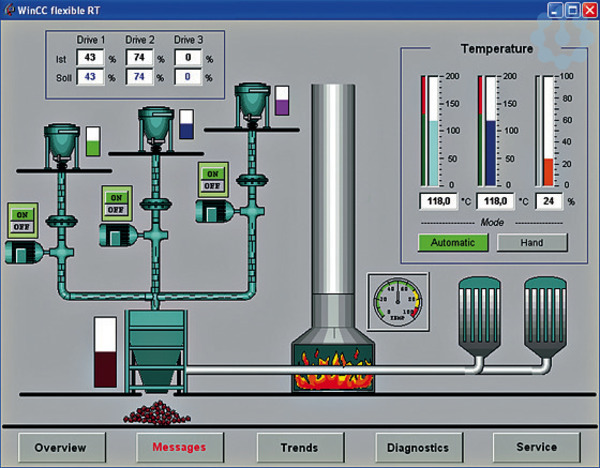The width and height of the screenshot is (600, 468).
Task: Select the leftmost hopper silo
Action: 64,143
